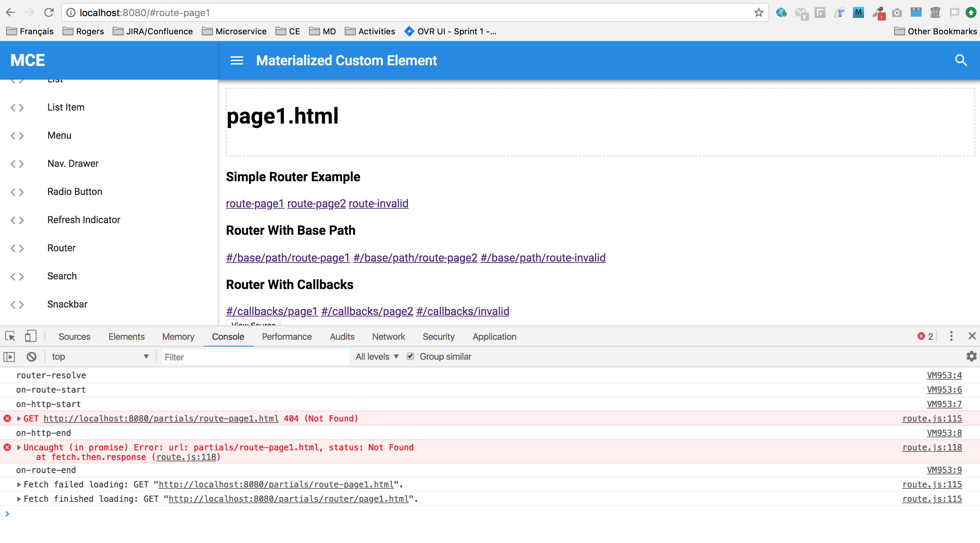This screenshot has height=543, width=980.
Task: Switch to the Elements tab
Action: point(126,336)
